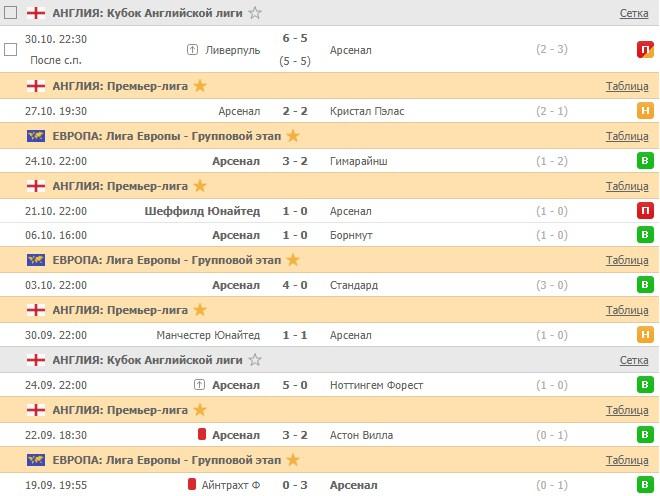Click the red П badge for Ливерпуль match
The height and width of the screenshot is (496, 660).
click(646, 49)
